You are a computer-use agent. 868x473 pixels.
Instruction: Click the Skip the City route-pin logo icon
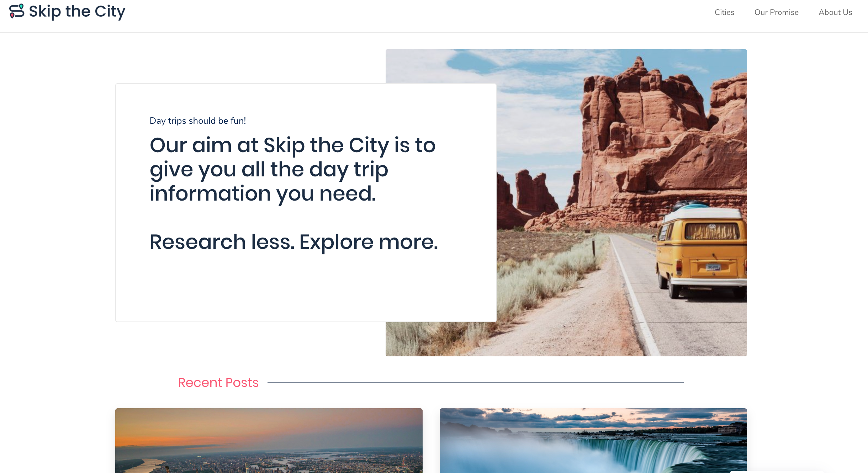17,11
